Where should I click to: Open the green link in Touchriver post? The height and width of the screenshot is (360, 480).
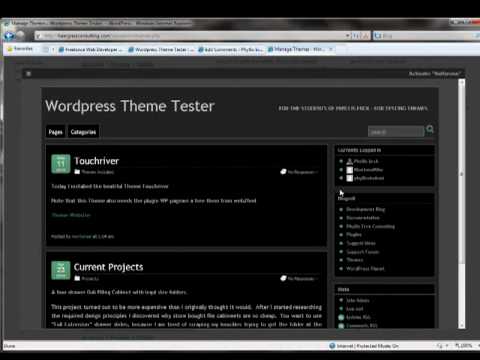coord(71,215)
